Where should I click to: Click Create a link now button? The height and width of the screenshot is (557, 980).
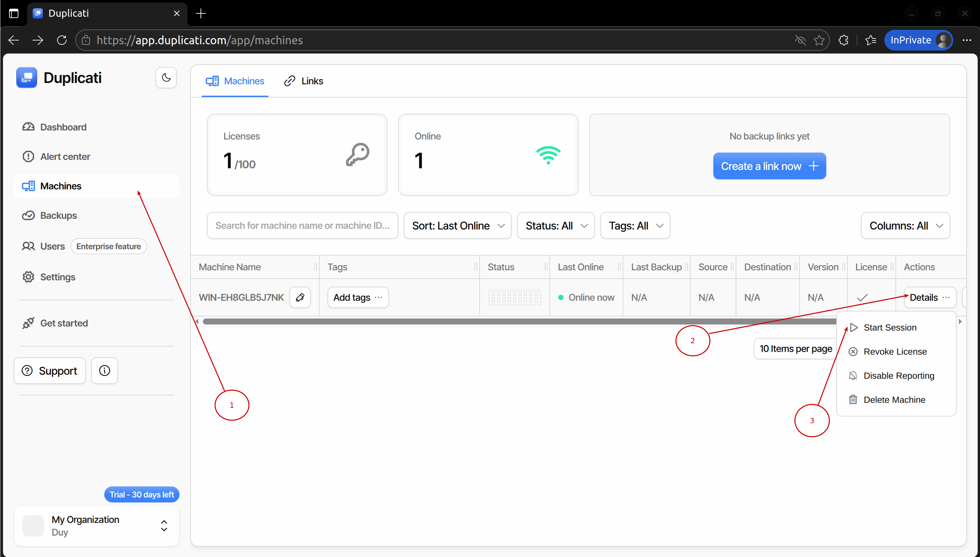point(769,166)
